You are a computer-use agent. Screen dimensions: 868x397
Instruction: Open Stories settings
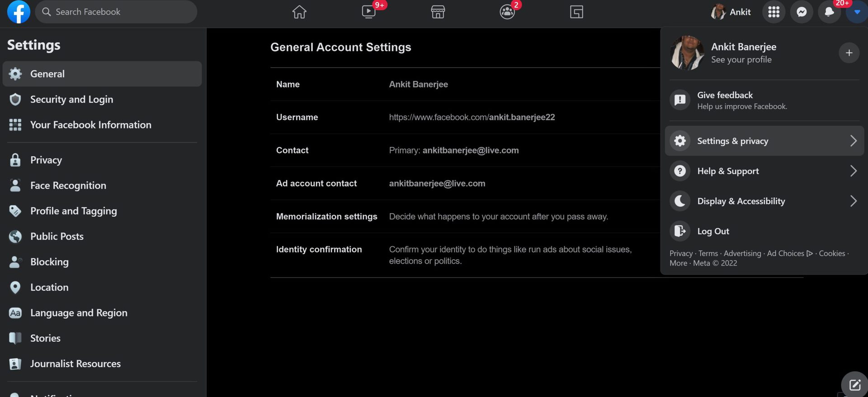[102, 338]
